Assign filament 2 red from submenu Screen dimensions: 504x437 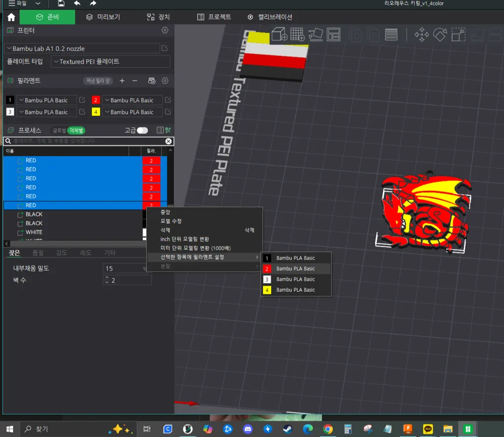(x=296, y=269)
